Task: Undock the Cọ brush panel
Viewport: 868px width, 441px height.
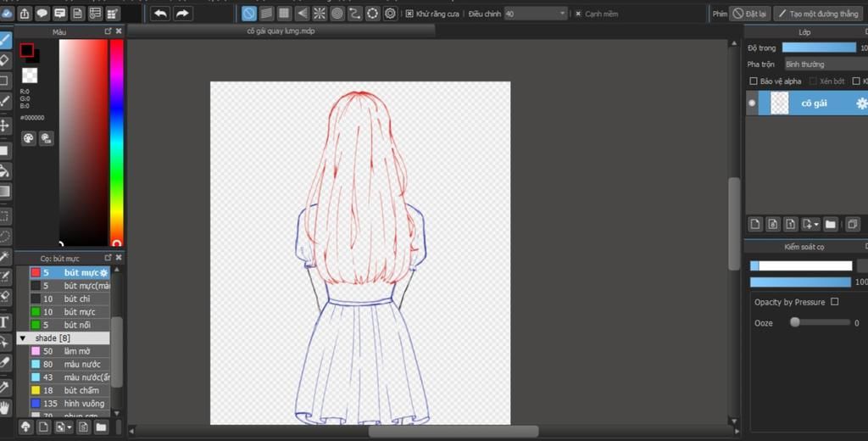Action: click(108, 258)
